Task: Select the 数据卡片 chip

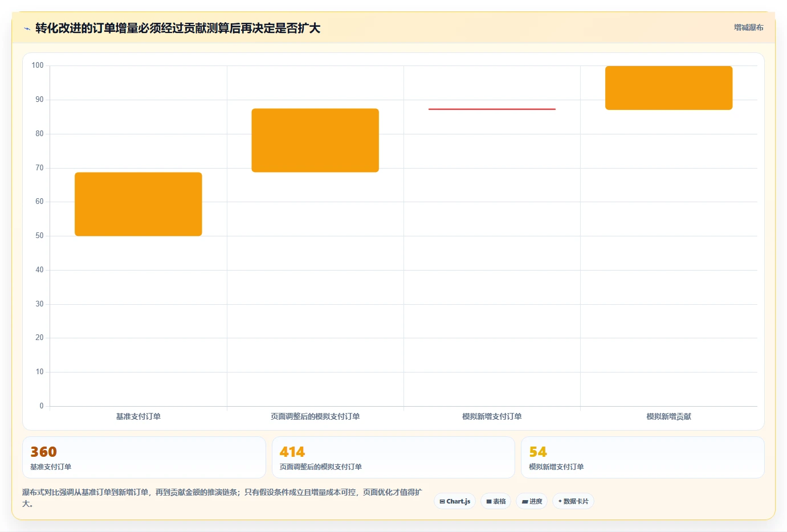Action: [x=573, y=501]
